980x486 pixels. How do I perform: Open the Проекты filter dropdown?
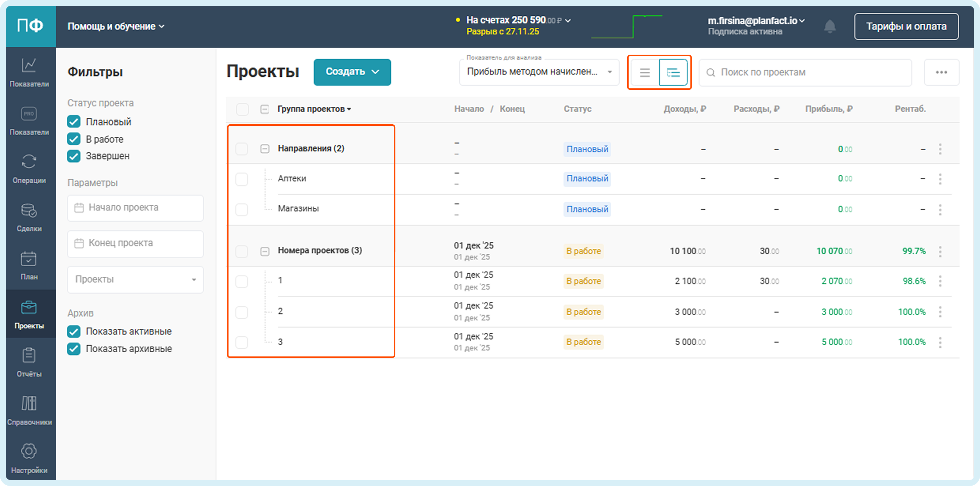click(x=135, y=280)
